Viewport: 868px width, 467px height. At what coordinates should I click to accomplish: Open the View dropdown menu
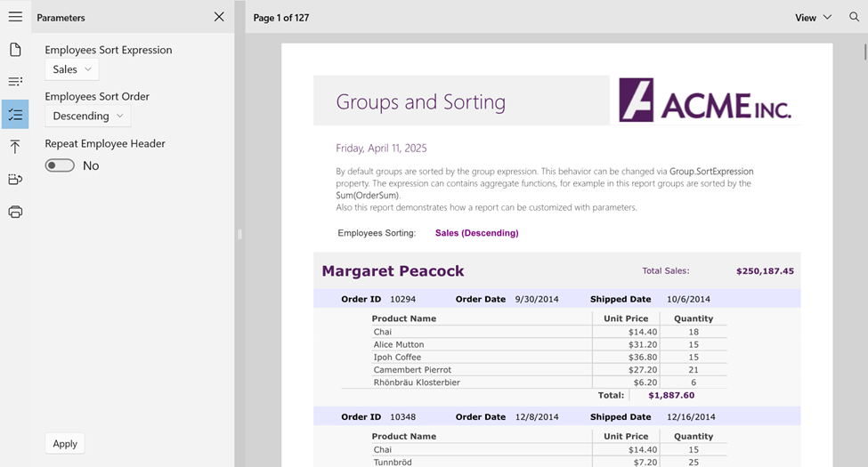click(x=813, y=18)
